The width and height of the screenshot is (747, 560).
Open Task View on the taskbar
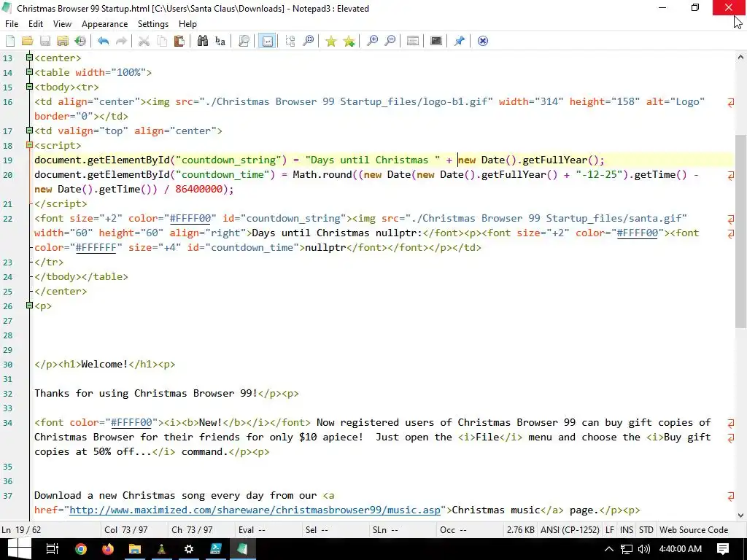click(52, 549)
